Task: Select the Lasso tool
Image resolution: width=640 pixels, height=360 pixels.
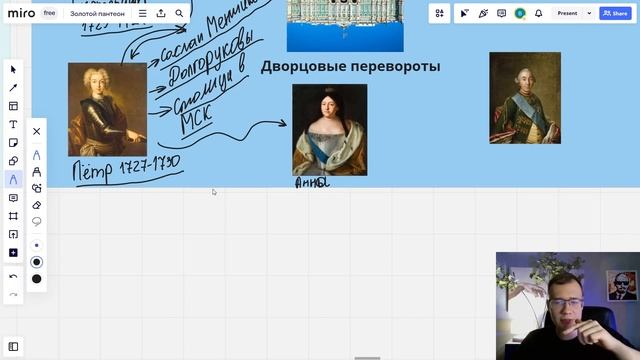Action: point(36,222)
